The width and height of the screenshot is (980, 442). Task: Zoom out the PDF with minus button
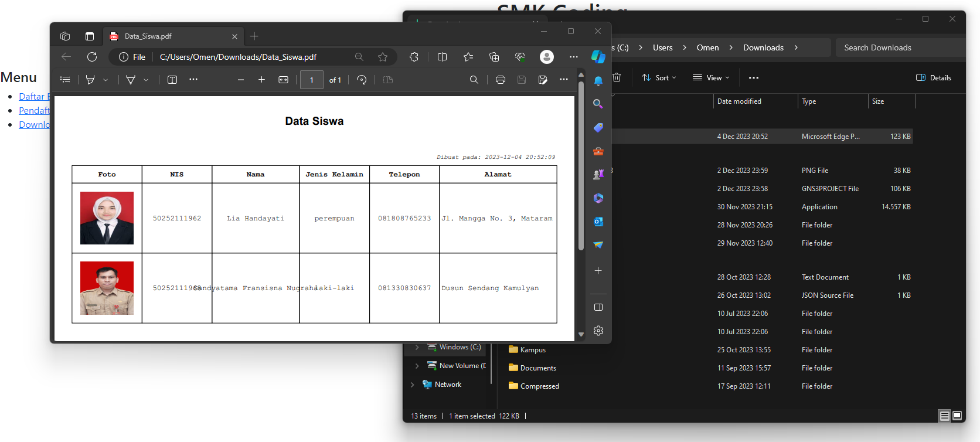click(x=240, y=80)
